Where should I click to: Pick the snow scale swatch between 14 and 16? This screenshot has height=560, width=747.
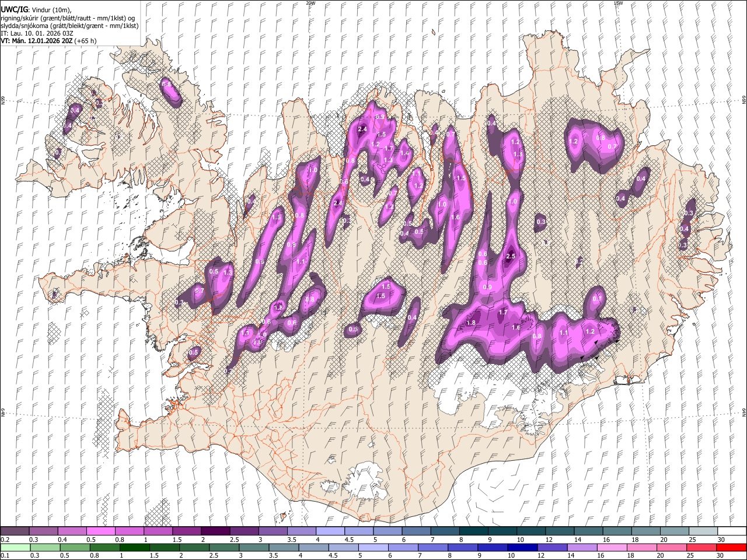588,531
